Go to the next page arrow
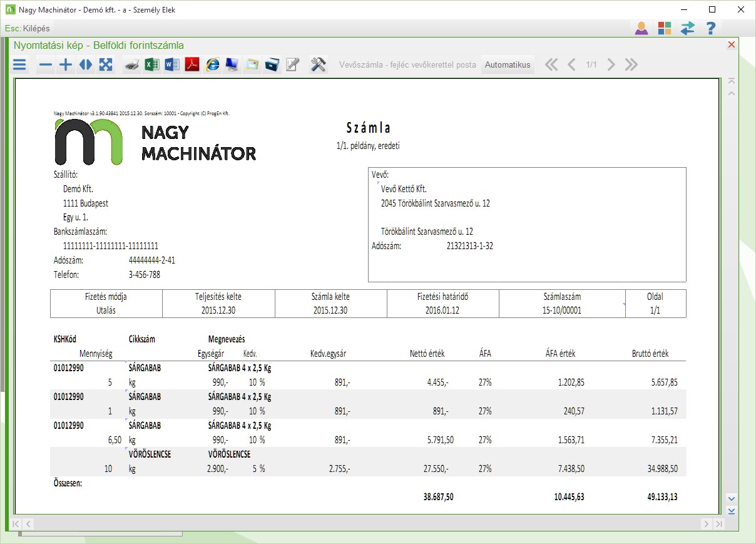Screen dimensions: 756x544 pos(611,65)
